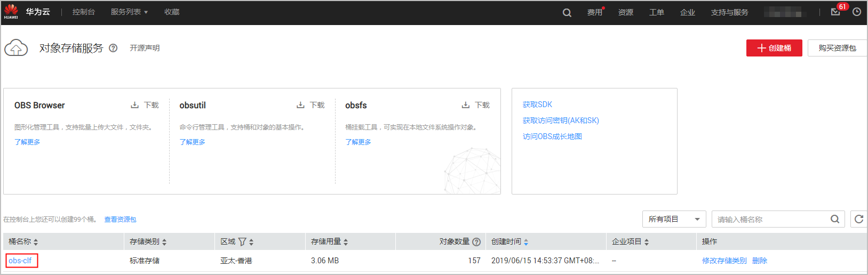Click the help icon next to 对象数量
Image resolution: width=868 pixels, height=275 pixels.
[476, 242]
